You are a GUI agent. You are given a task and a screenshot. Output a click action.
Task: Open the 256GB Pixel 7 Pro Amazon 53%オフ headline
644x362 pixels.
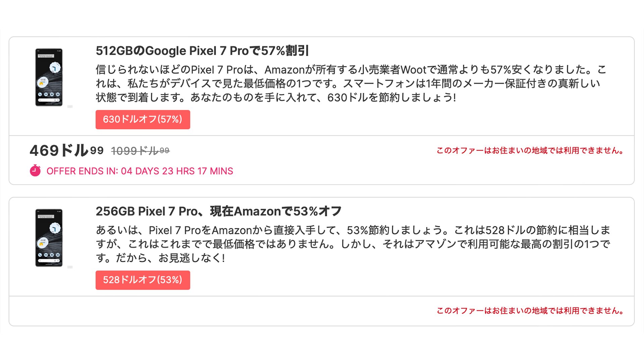(218, 212)
